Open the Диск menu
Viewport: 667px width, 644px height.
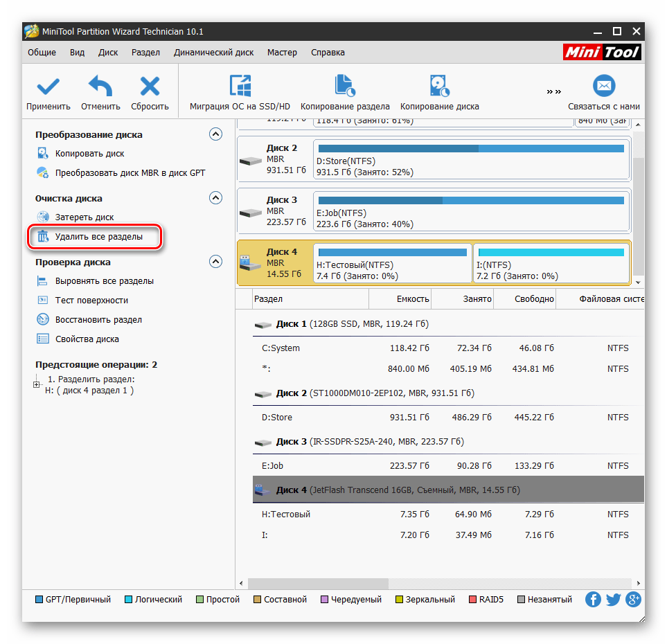(x=108, y=53)
